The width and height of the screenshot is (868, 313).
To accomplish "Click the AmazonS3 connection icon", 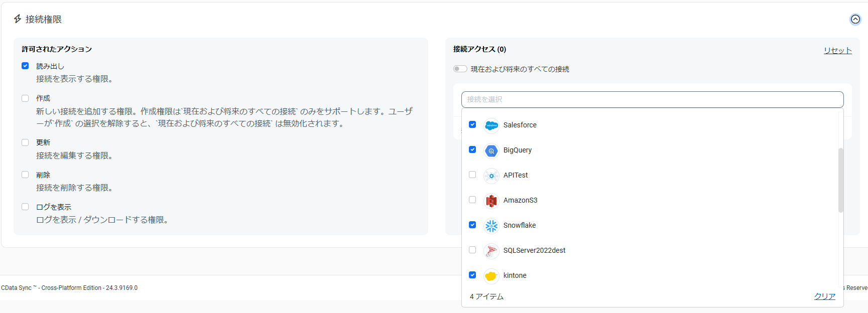I will point(491,201).
